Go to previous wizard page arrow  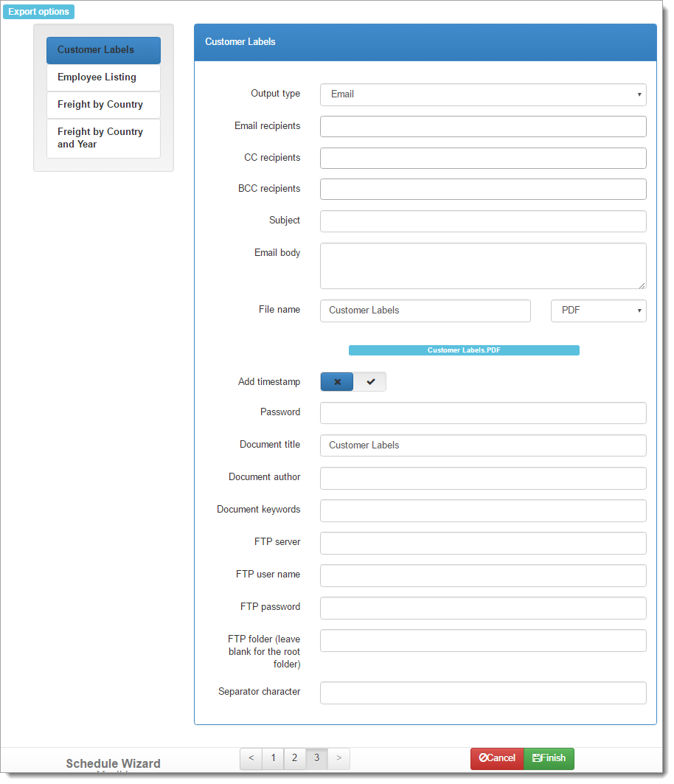[251, 758]
